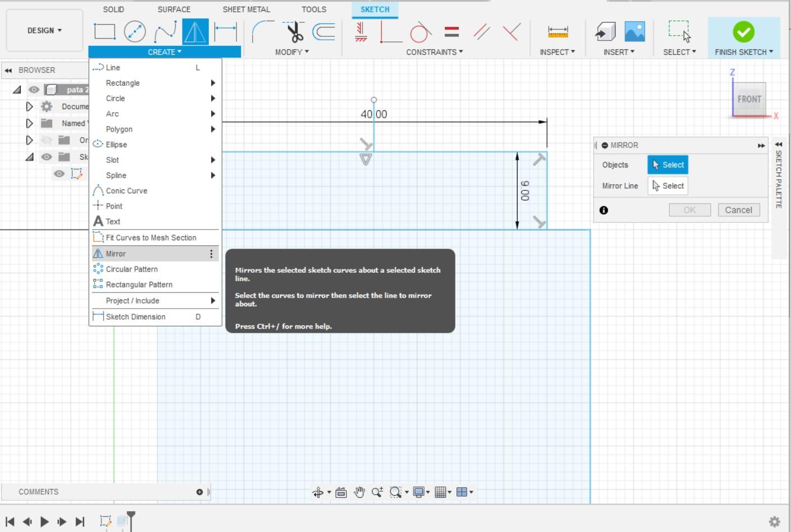Image resolution: width=791 pixels, height=532 pixels.
Task: Open the SELECT dropdown menu
Action: pos(680,52)
